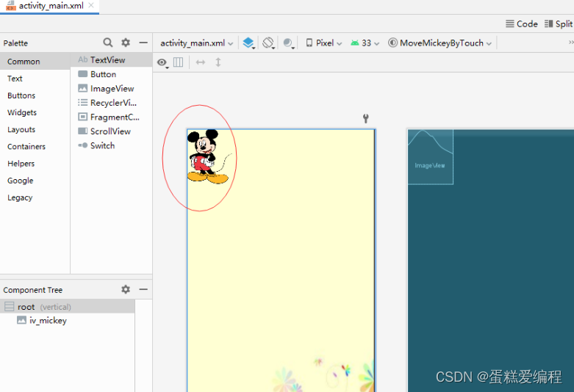Open Select Design Surface layers dropdown
Viewport: 574px width, 392px height.
tap(249, 43)
